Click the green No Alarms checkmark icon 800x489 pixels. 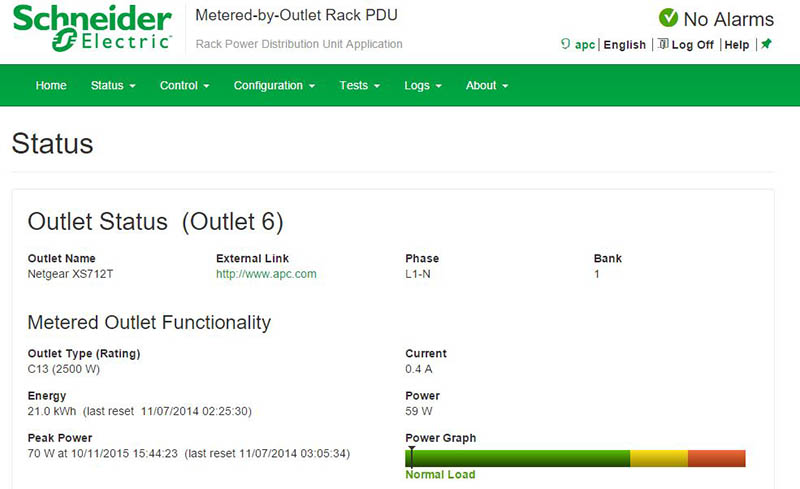point(668,18)
